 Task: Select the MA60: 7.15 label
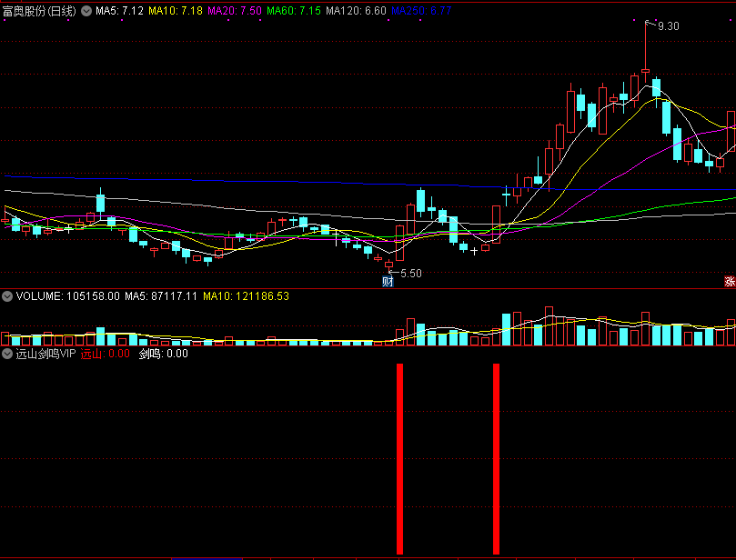click(x=294, y=11)
